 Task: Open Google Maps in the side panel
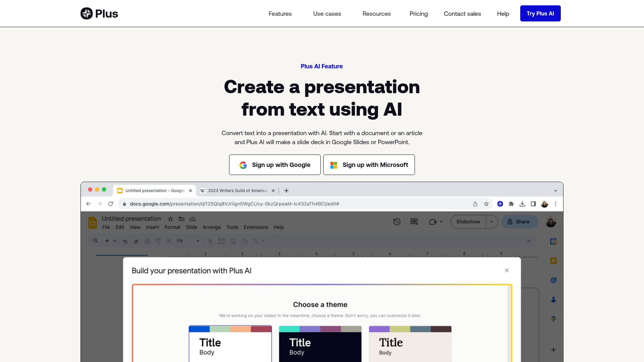pyautogui.click(x=553, y=319)
